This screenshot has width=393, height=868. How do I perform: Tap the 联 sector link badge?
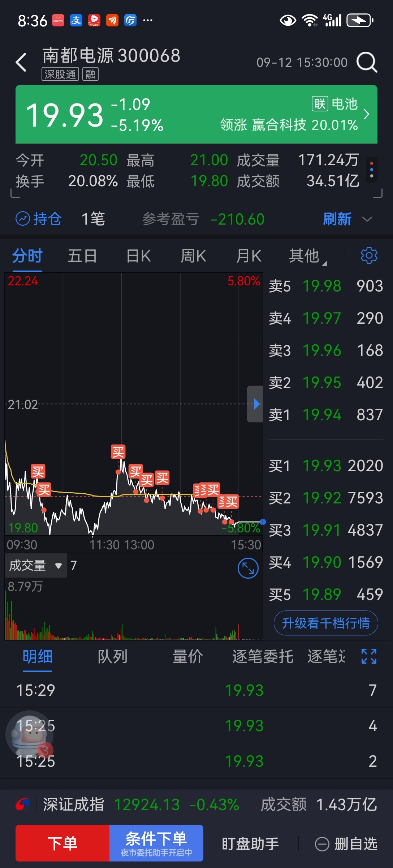(x=320, y=104)
